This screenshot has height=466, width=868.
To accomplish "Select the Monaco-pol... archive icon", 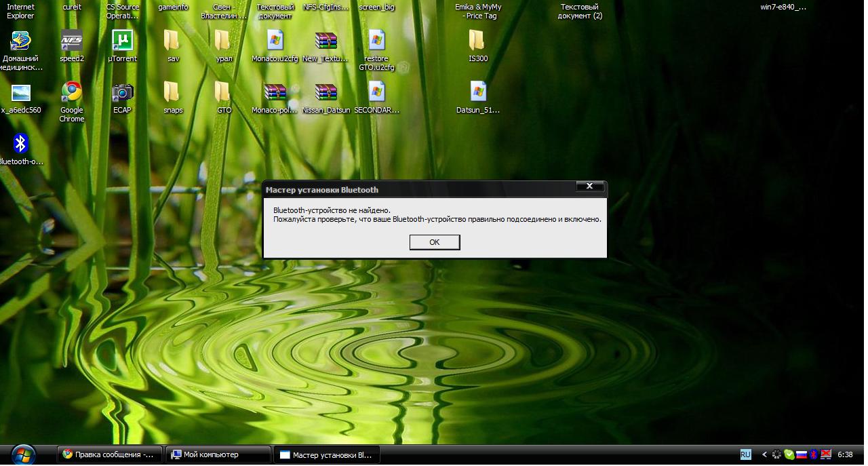I will (275, 92).
